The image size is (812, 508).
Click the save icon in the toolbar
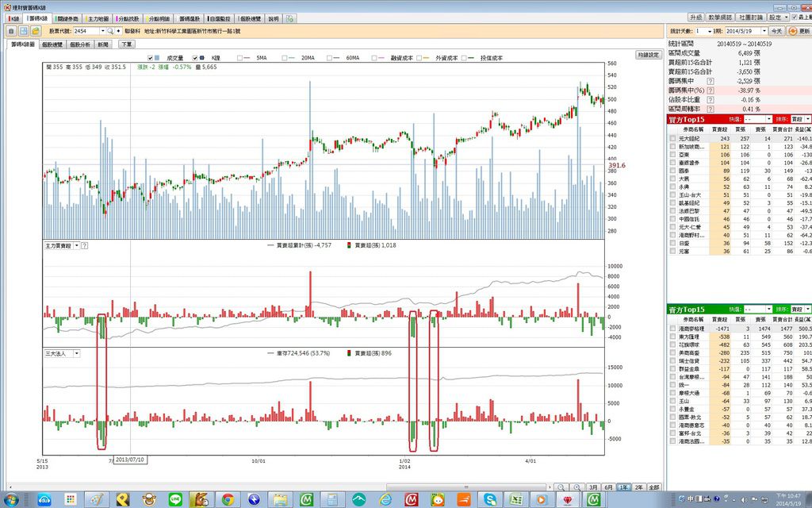pos(24,31)
